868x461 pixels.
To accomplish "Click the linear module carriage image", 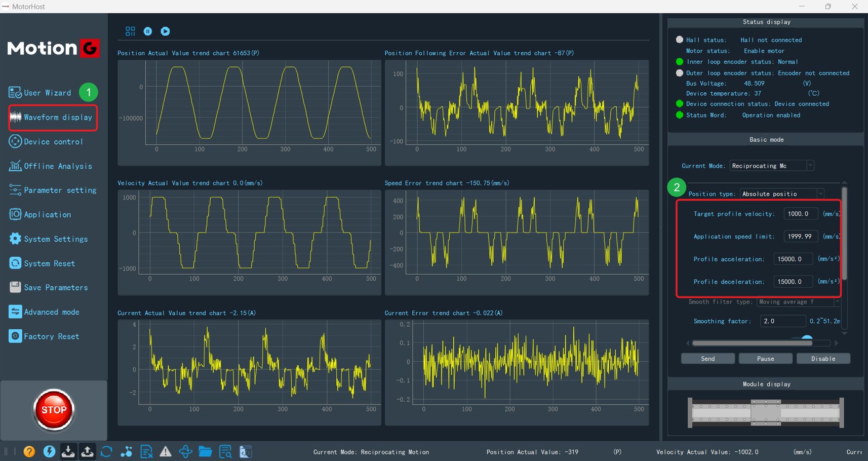I will point(766,412).
